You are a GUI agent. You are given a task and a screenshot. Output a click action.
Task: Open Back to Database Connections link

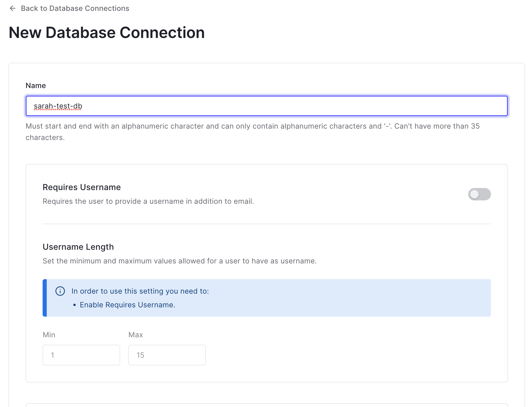[x=75, y=9]
